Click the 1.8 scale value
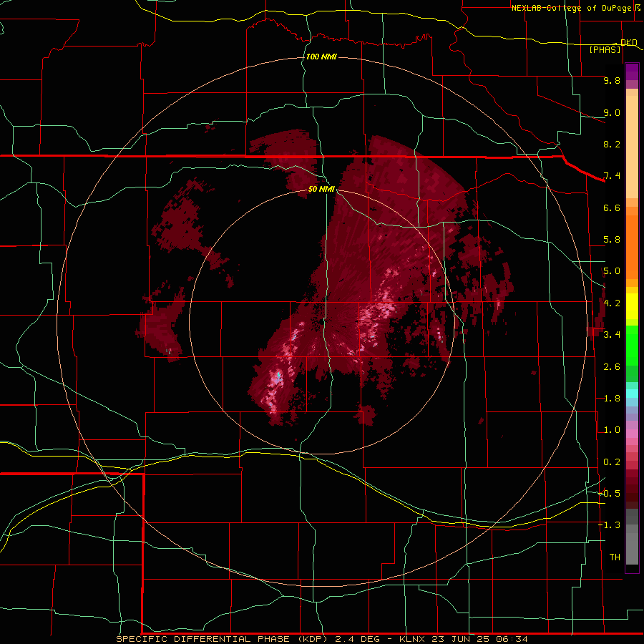Viewport: 644px width, 644px height. 612,399
